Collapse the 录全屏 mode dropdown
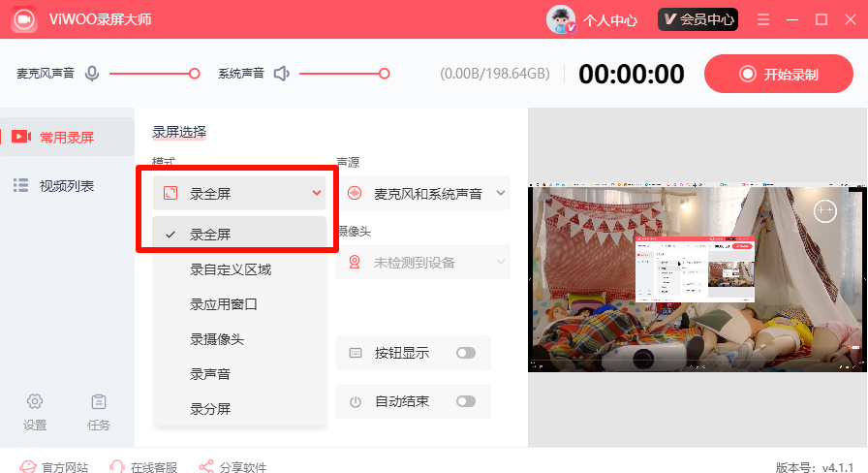The height and width of the screenshot is (473, 868). point(239,193)
